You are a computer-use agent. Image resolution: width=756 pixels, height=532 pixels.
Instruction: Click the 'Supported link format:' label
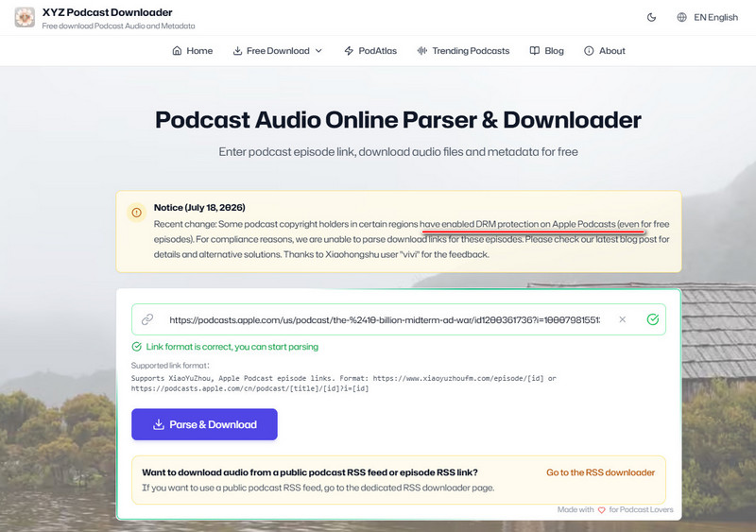pyautogui.click(x=170, y=365)
